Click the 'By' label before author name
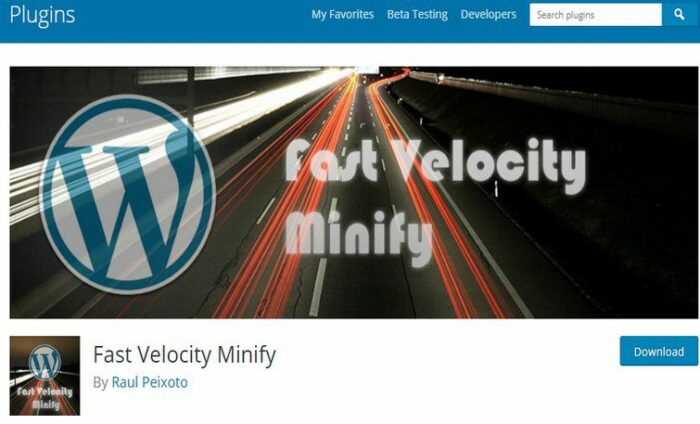 [100, 382]
